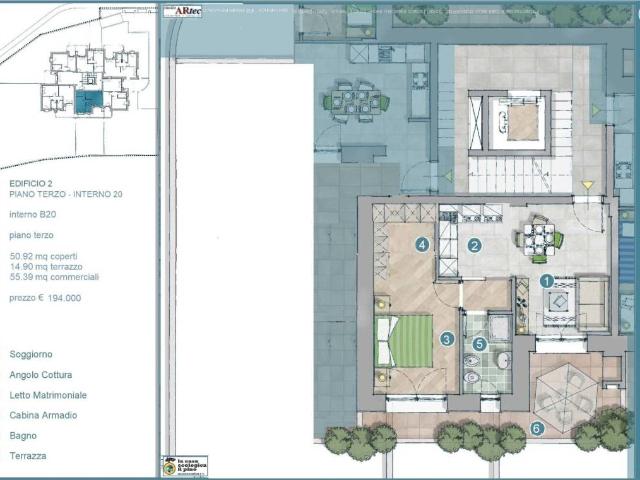Viewport: 640px width, 480px height.
Task: Select room marker number 3
Action: coord(447,339)
